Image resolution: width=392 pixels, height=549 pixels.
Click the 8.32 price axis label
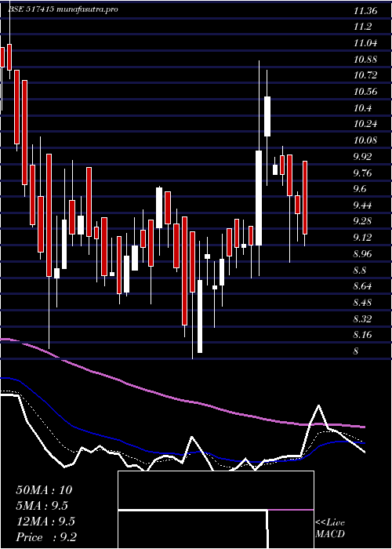click(x=362, y=319)
